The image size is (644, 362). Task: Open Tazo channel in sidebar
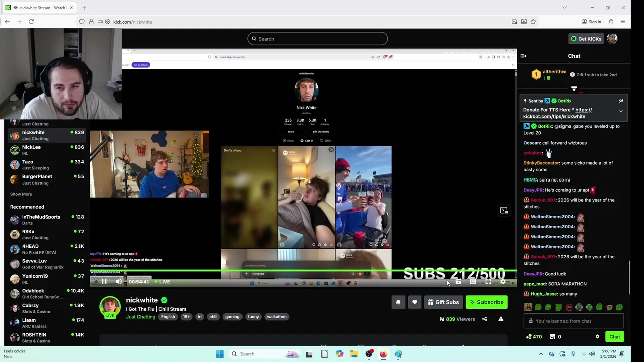click(47, 165)
